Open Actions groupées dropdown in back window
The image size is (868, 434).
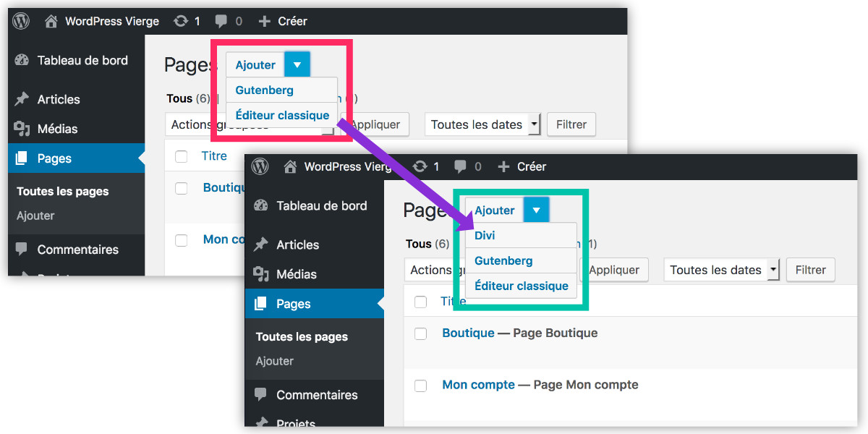tap(250, 124)
